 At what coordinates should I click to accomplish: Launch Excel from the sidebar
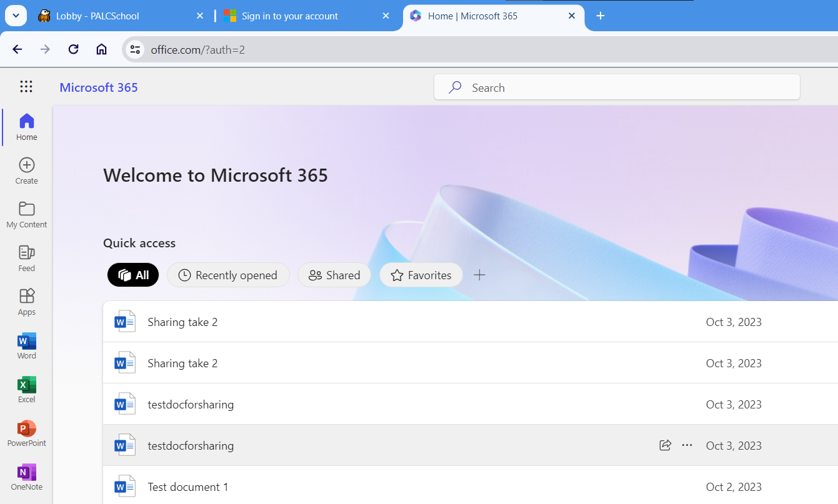(27, 390)
